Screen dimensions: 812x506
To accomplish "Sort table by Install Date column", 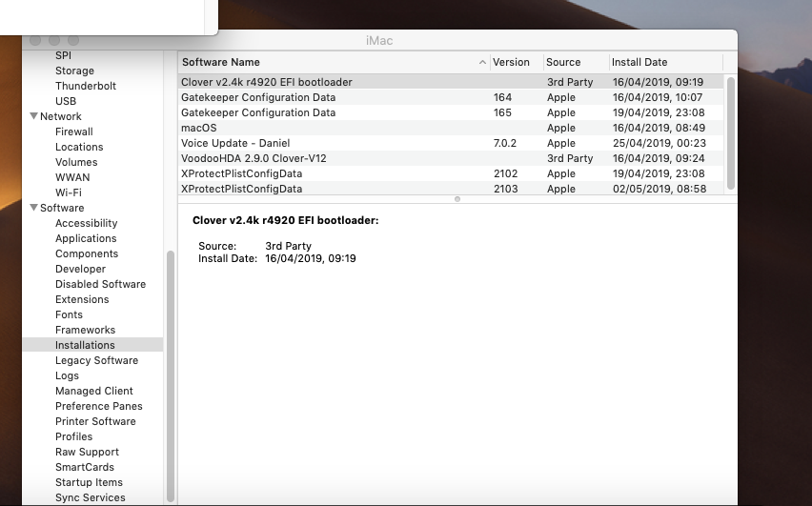I will [666, 62].
